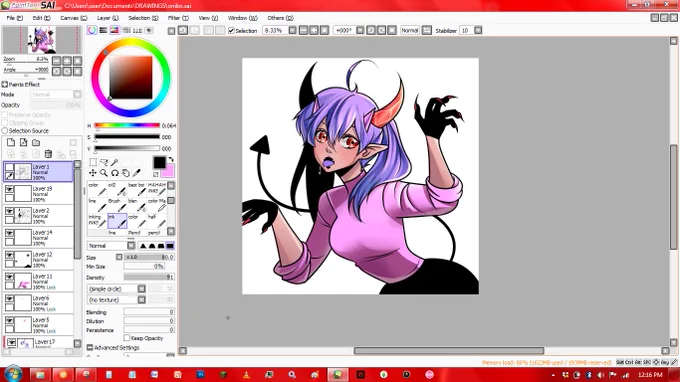This screenshot has height=382, width=680.
Task: Collapse the Advanced Settings section
Action: coord(90,347)
